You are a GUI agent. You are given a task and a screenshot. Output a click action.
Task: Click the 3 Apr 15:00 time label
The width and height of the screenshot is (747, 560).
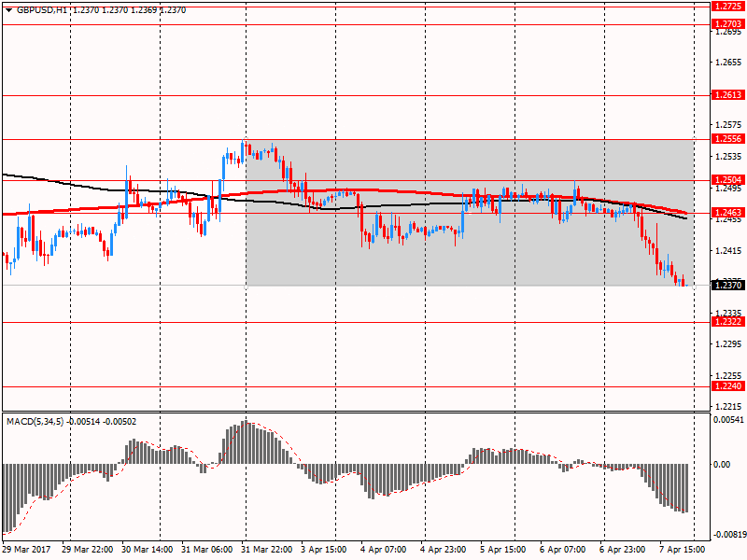click(x=324, y=549)
